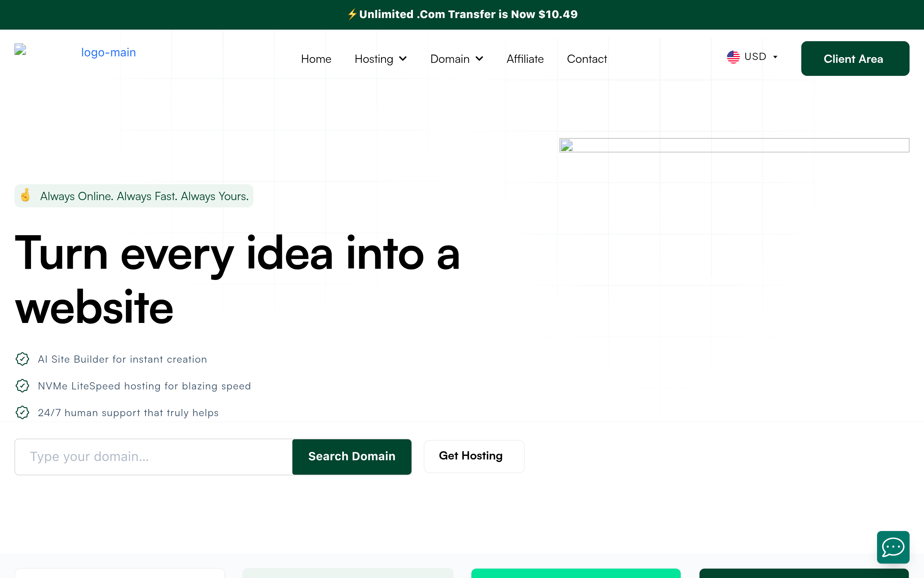This screenshot has width=924, height=578.
Task: Expand the Hosting menu chevron
Action: click(x=403, y=59)
